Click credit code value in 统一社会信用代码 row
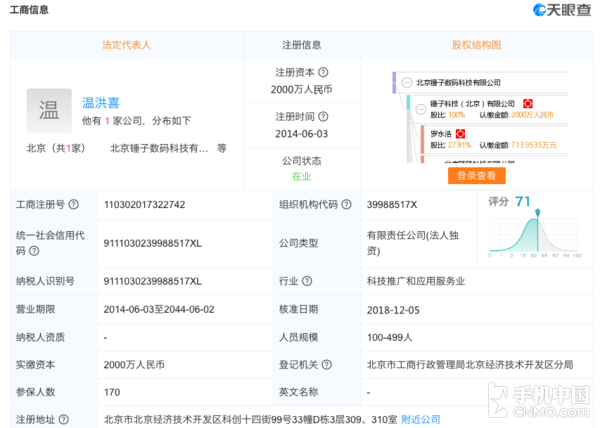 pyautogui.click(x=152, y=243)
